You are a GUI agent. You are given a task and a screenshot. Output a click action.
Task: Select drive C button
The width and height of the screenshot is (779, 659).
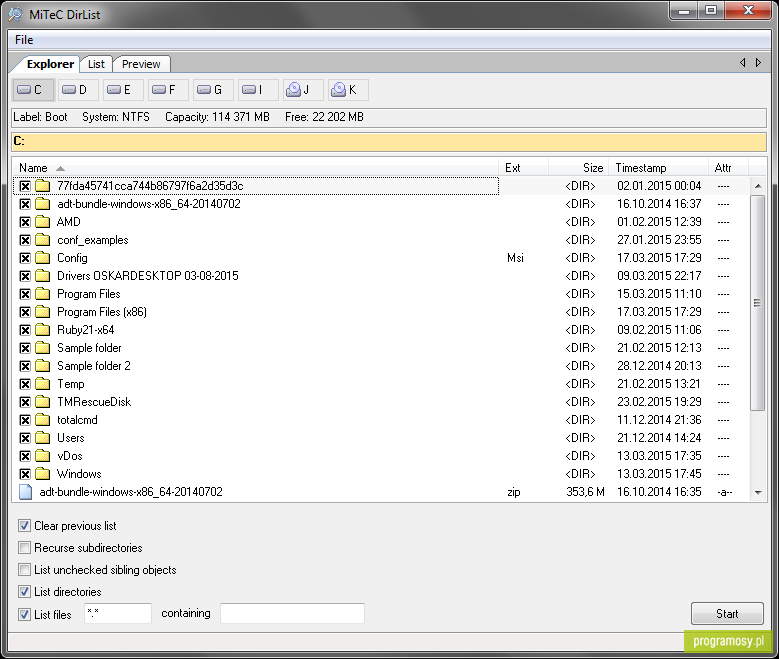click(x=33, y=90)
